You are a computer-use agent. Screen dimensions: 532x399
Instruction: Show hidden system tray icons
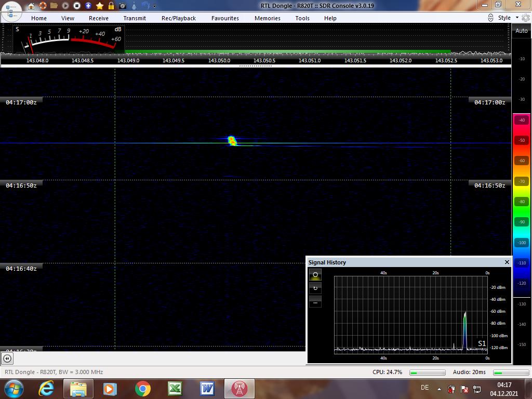point(440,389)
